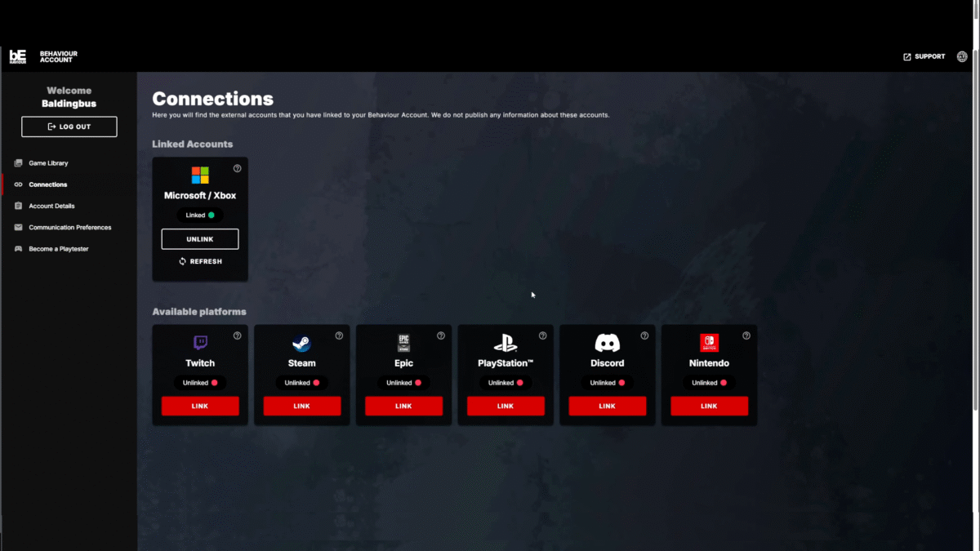Click the Nintendo Switch logo
This screenshot has width=980, height=551.
(709, 343)
